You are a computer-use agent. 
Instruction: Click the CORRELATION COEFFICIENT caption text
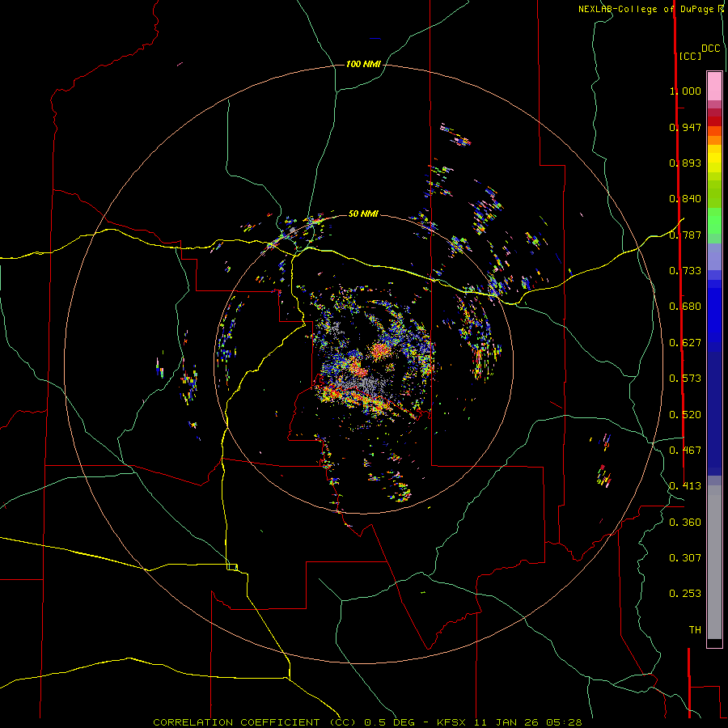tap(236, 722)
